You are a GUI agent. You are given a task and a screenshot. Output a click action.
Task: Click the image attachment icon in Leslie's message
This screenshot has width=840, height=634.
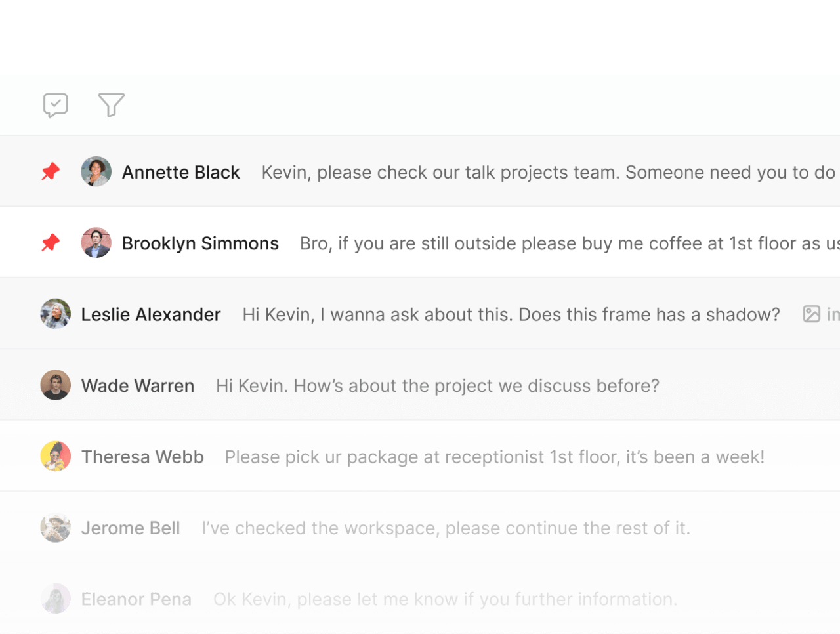pyautogui.click(x=811, y=314)
